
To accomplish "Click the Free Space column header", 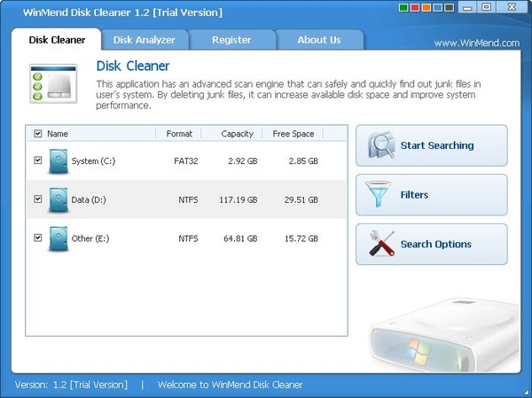I will click(x=293, y=134).
